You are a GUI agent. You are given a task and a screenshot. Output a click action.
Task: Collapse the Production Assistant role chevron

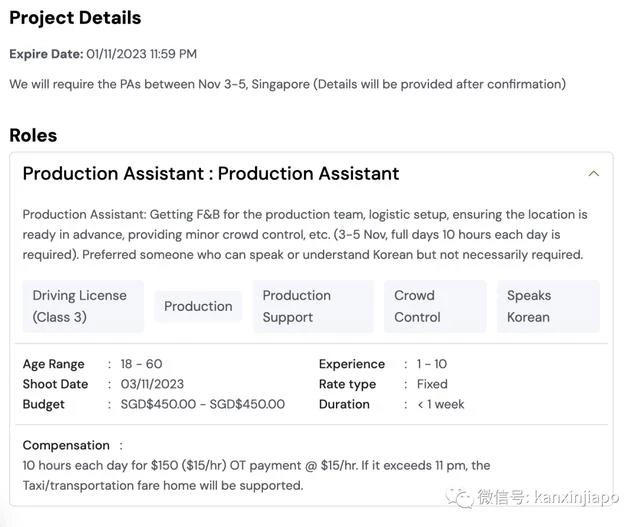tap(593, 173)
